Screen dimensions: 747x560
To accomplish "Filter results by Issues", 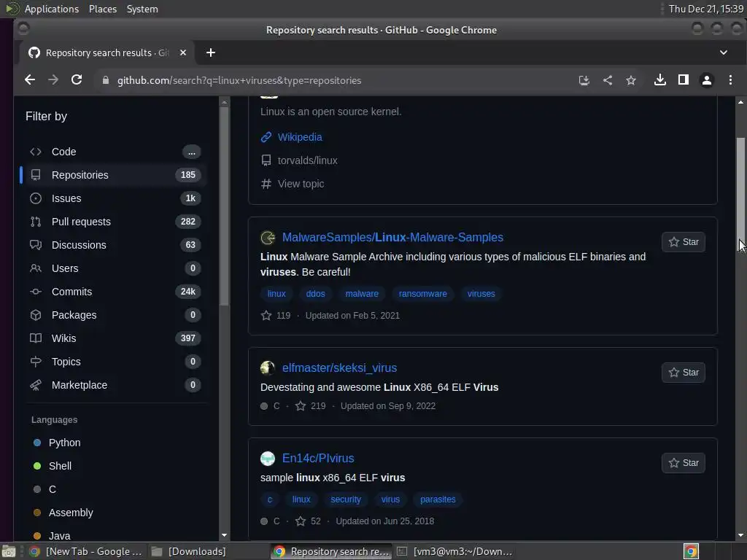I will click(115, 198).
